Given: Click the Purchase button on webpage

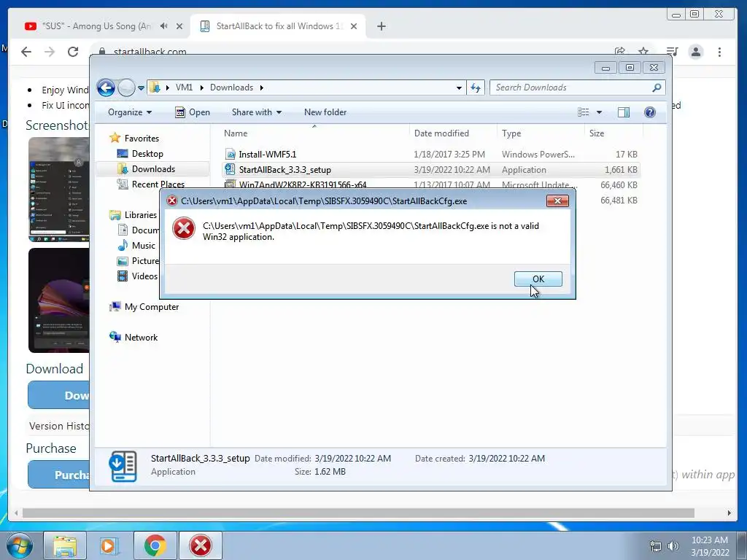Looking at the screenshot, I should point(58,475).
